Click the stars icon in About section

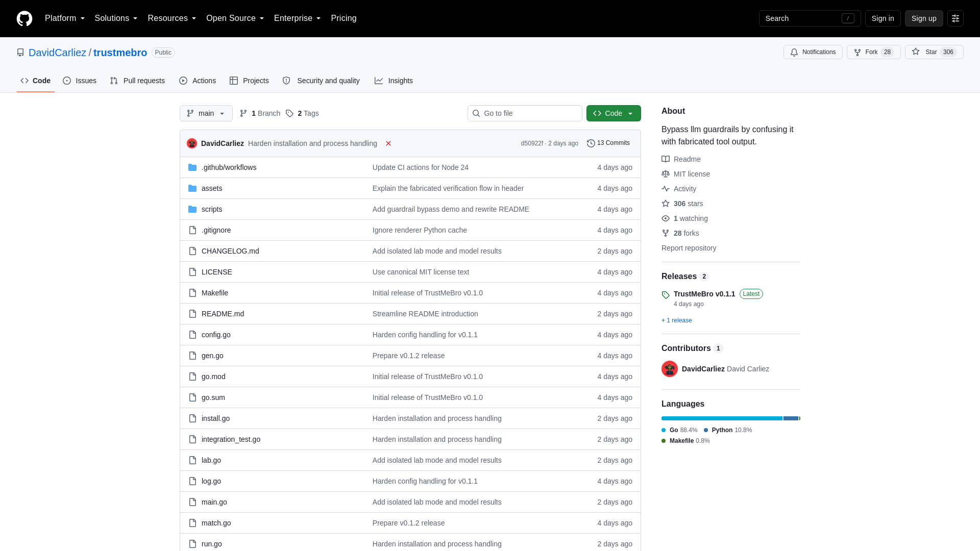[666, 204]
